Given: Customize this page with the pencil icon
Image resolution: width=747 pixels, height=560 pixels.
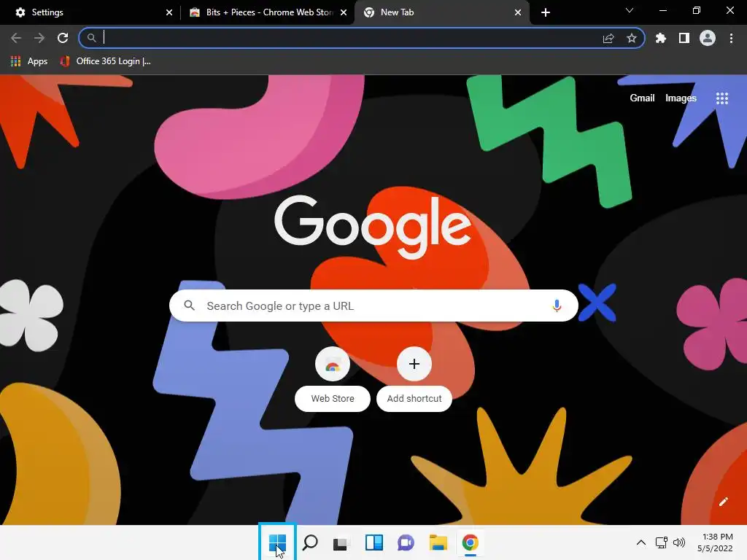Looking at the screenshot, I should [x=724, y=502].
